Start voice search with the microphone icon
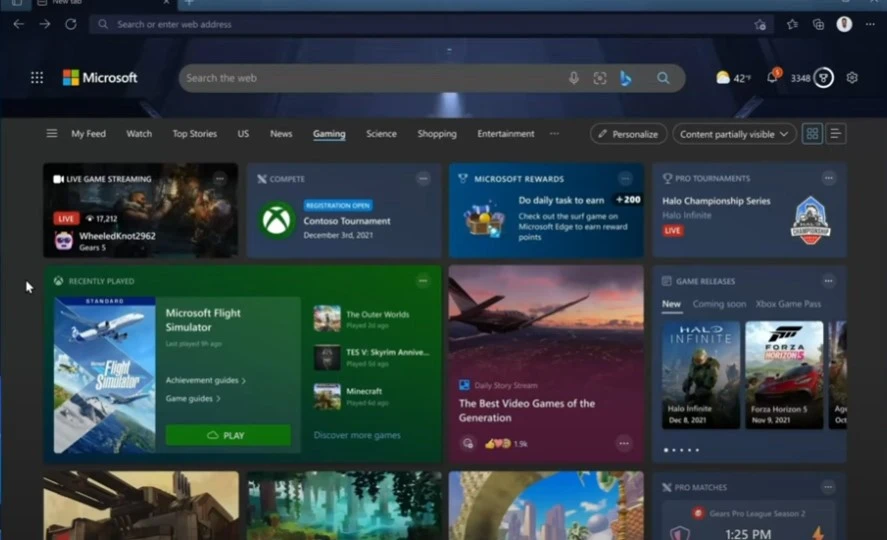 pyautogui.click(x=573, y=78)
